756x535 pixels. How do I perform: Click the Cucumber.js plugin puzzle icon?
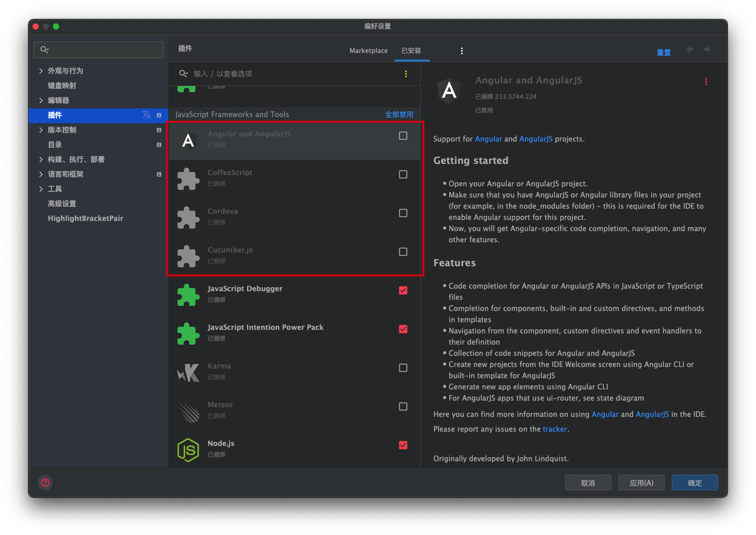coord(188,257)
